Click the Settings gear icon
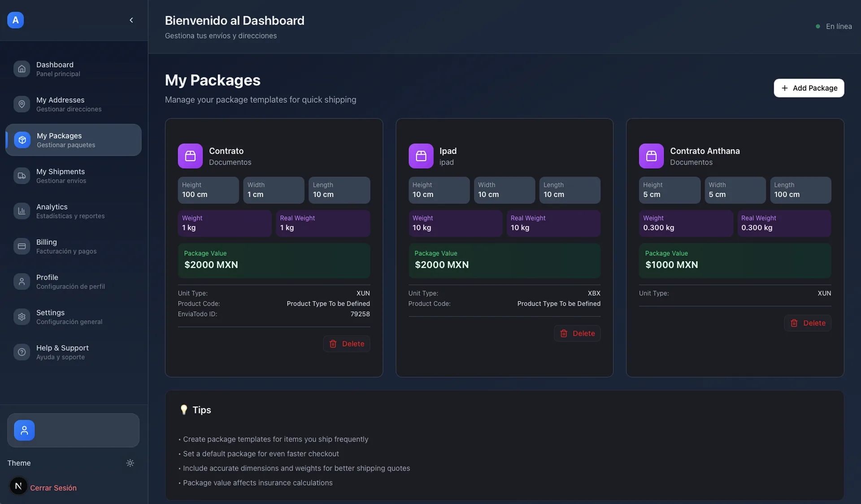Image resolution: width=861 pixels, height=504 pixels. click(22, 317)
